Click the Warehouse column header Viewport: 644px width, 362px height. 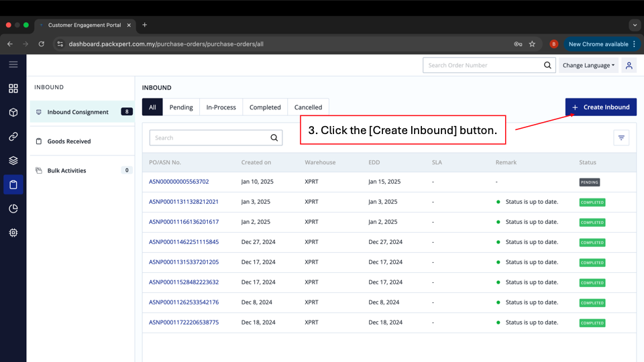320,162
